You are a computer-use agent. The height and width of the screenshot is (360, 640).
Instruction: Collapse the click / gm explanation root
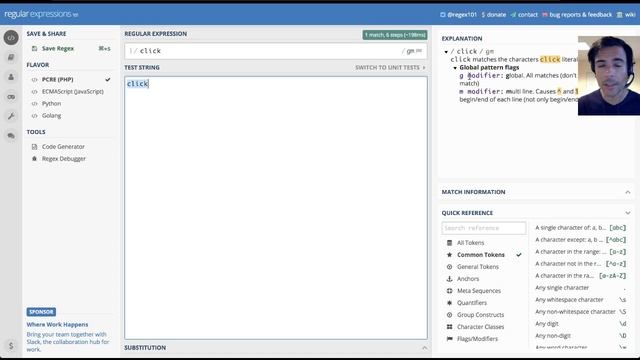tap(446, 52)
